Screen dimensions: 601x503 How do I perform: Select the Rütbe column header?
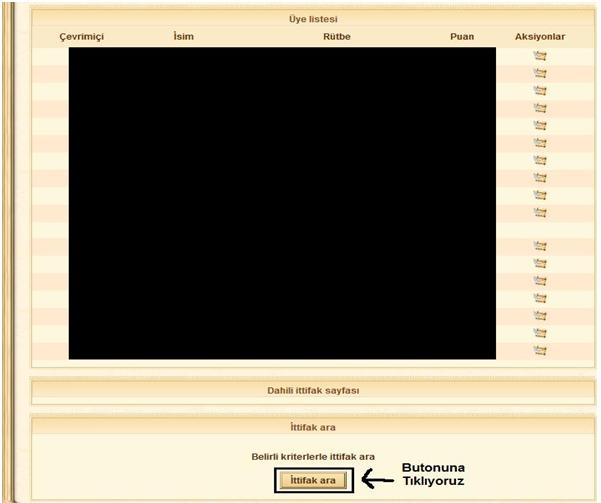click(337, 36)
